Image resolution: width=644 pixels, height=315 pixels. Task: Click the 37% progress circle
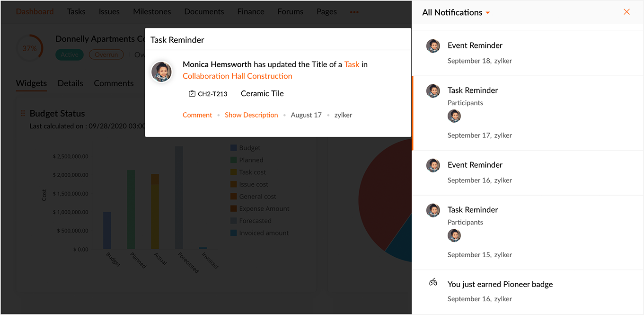[x=29, y=48]
